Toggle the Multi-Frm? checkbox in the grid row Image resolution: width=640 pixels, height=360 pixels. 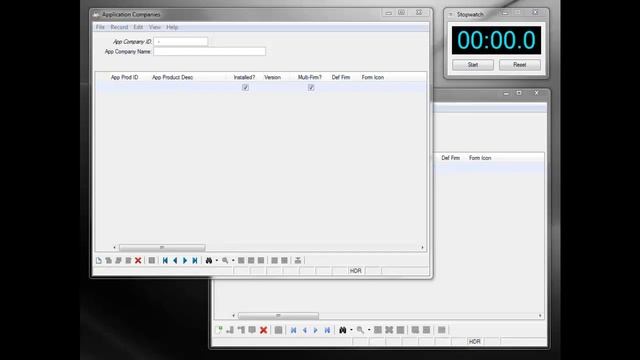[311, 87]
